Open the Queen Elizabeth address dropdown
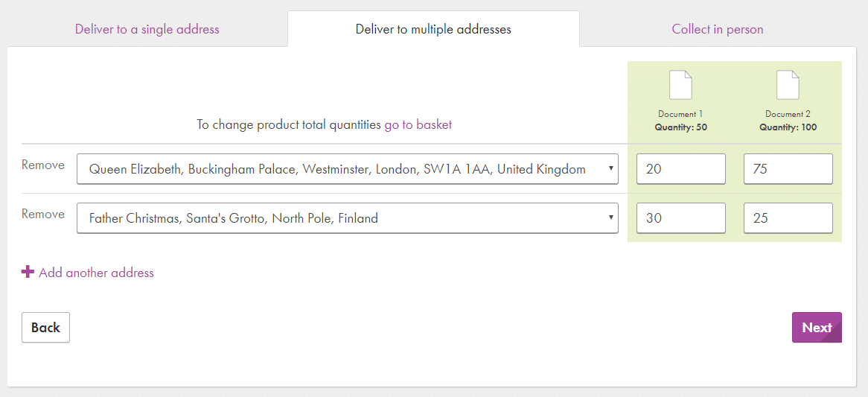 (347, 169)
